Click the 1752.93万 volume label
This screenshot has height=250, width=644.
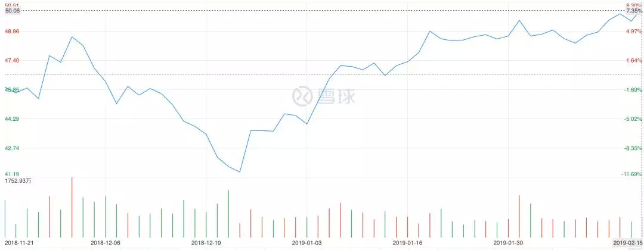point(18,180)
